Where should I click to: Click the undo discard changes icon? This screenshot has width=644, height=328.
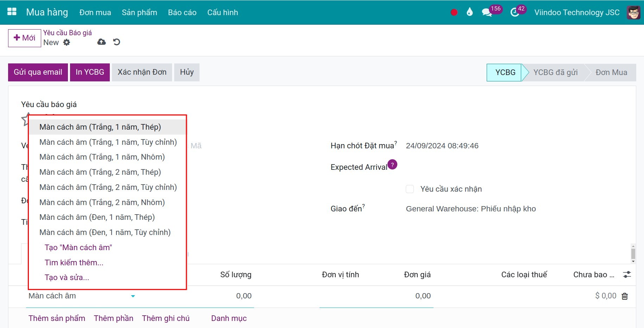(116, 42)
